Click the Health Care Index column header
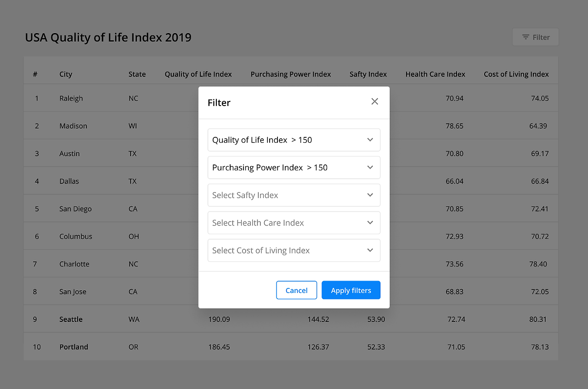This screenshot has height=389, width=588. click(x=435, y=74)
